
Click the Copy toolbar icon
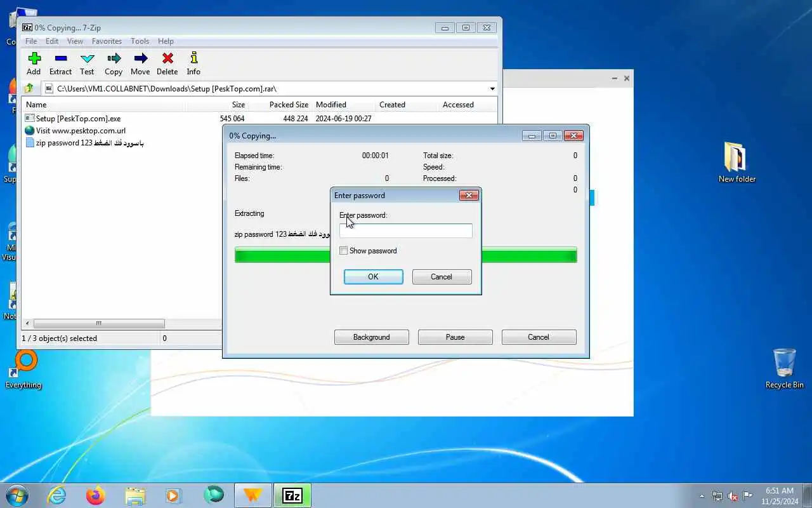(114, 63)
